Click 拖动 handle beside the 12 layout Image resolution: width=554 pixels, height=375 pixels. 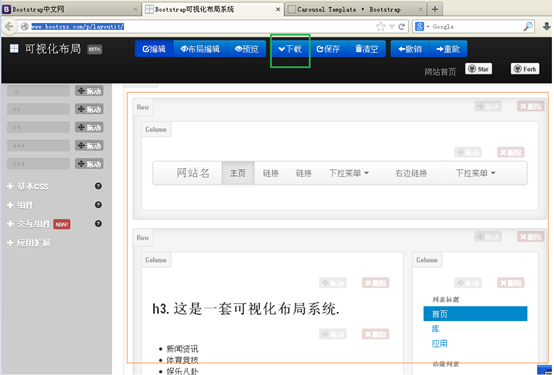[x=89, y=91]
